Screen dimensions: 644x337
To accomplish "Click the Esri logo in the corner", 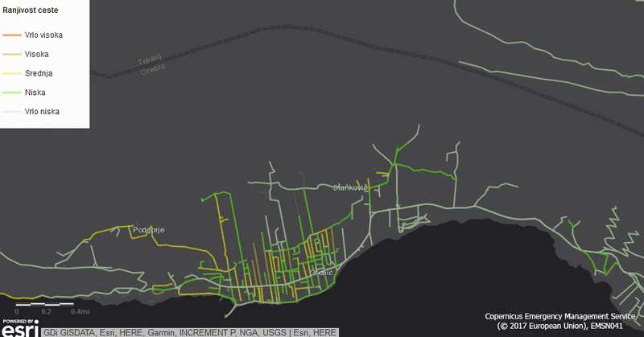I will tap(19, 330).
